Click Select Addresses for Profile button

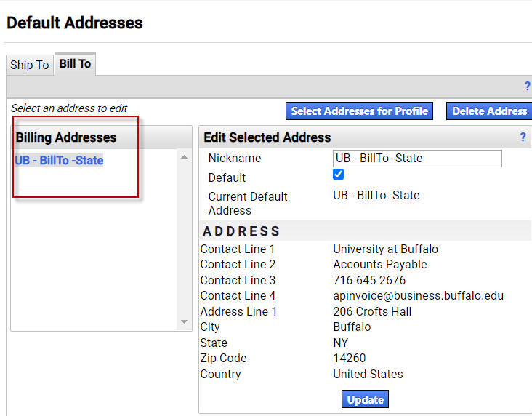pos(360,111)
